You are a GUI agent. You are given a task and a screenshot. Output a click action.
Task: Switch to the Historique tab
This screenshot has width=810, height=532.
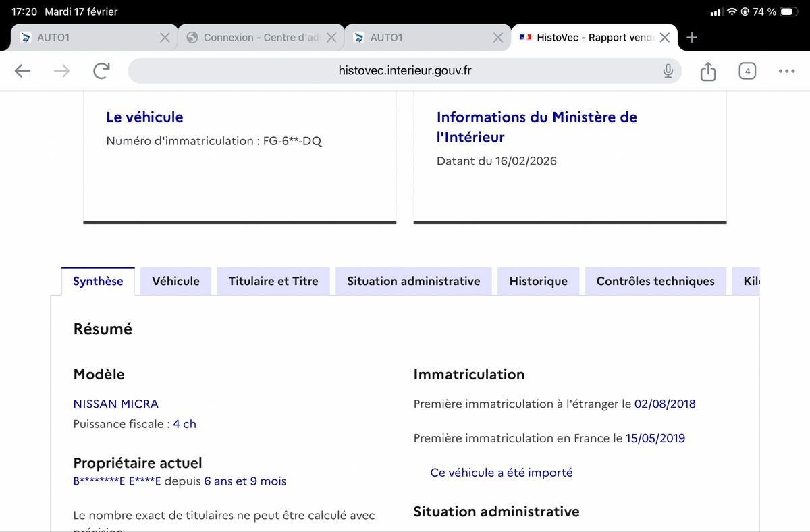pos(538,282)
